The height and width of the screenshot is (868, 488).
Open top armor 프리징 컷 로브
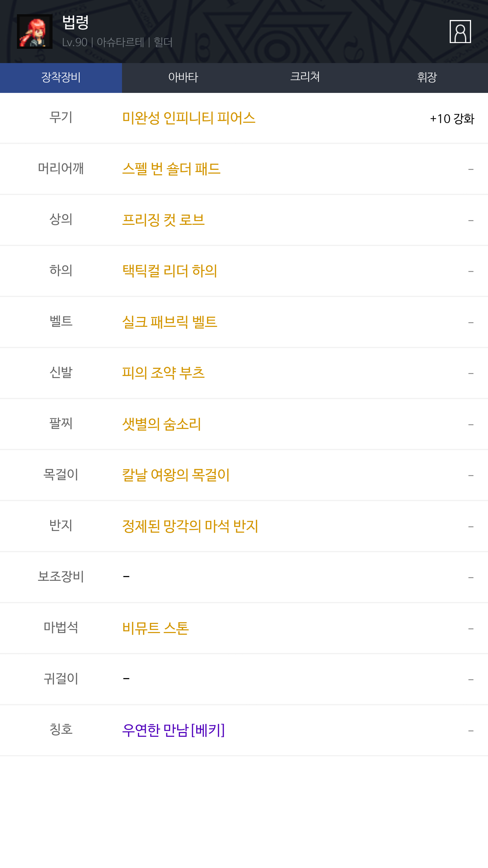[163, 220]
